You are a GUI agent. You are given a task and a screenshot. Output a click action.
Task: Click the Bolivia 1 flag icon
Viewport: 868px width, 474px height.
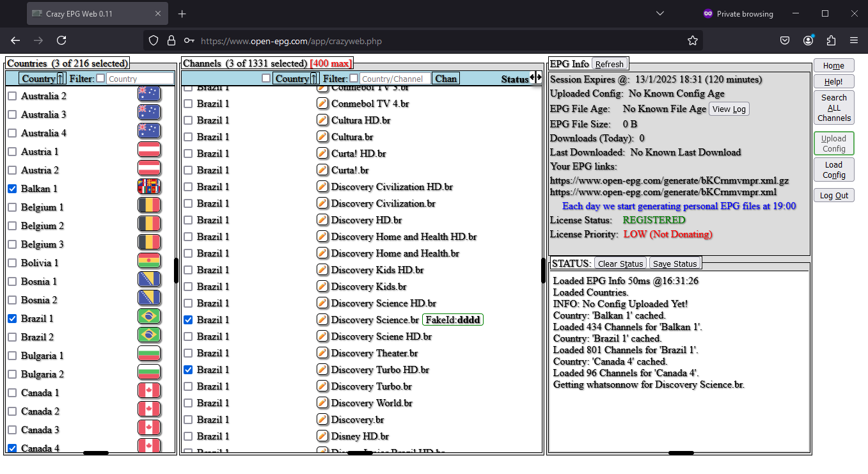pos(149,262)
